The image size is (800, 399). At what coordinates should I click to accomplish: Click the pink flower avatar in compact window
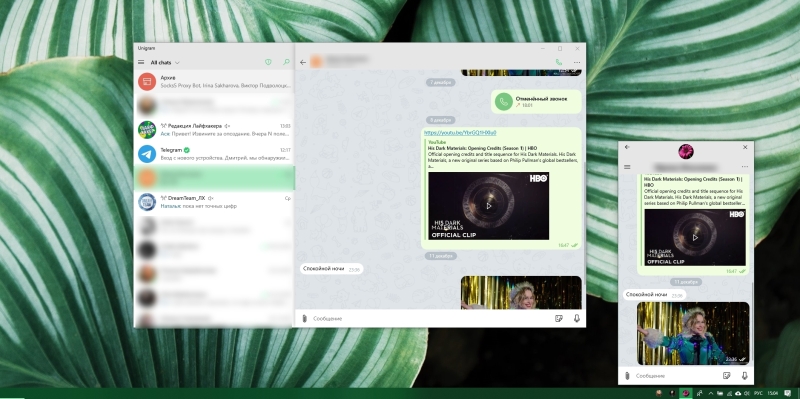point(686,151)
